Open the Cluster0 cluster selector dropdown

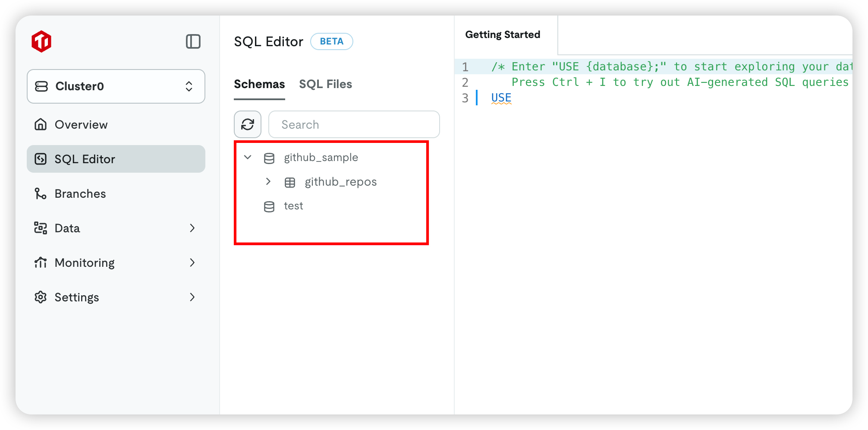coord(116,86)
